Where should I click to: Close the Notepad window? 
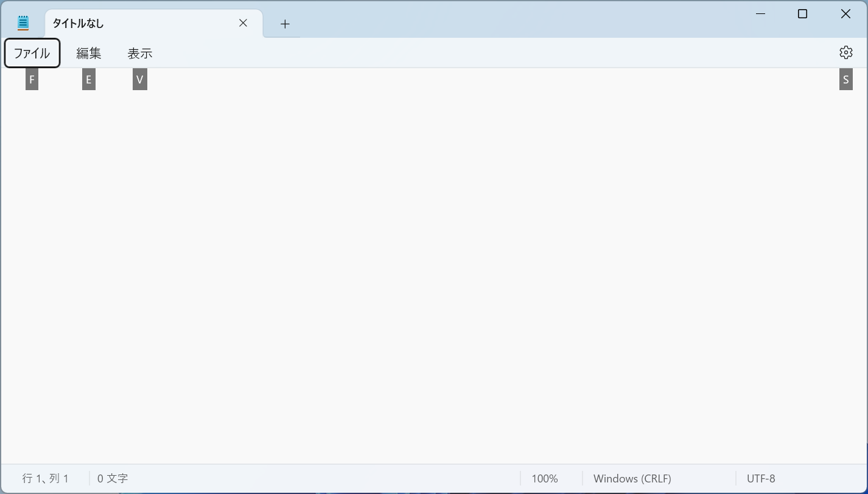pos(845,14)
